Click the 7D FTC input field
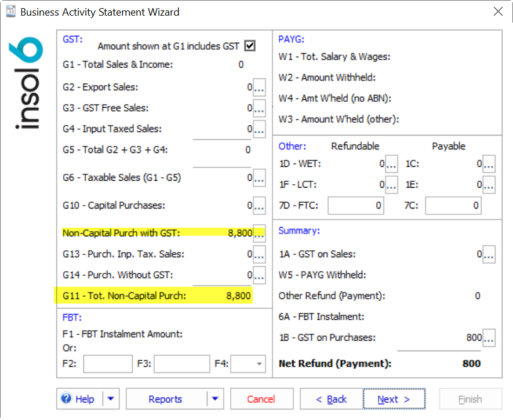This screenshot has height=420, width=513. pyautogui.click(x=356, y=206)
